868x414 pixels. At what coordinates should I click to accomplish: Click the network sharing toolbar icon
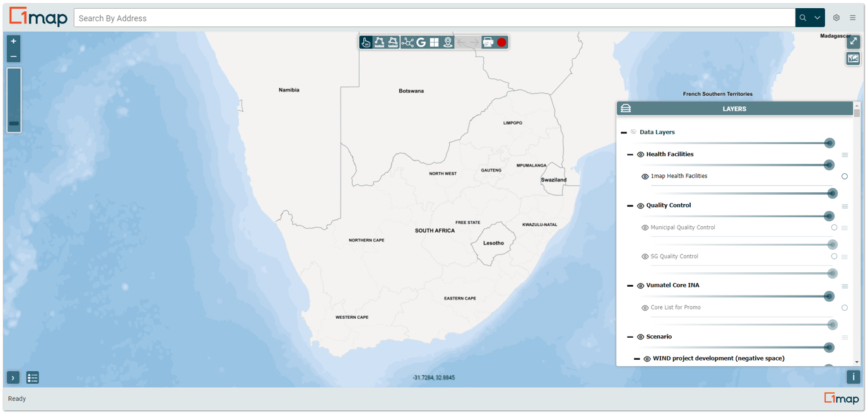tap(407, 42)
